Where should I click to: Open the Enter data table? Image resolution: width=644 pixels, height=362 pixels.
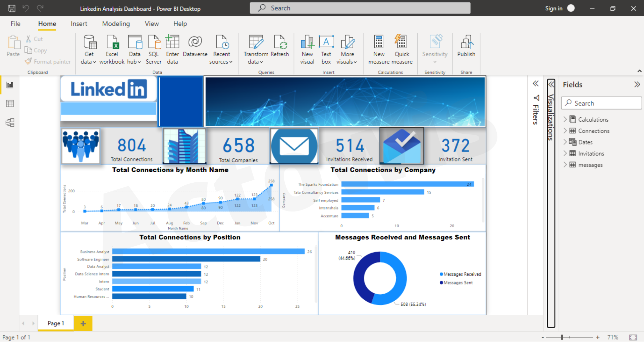tap(172, 50)
